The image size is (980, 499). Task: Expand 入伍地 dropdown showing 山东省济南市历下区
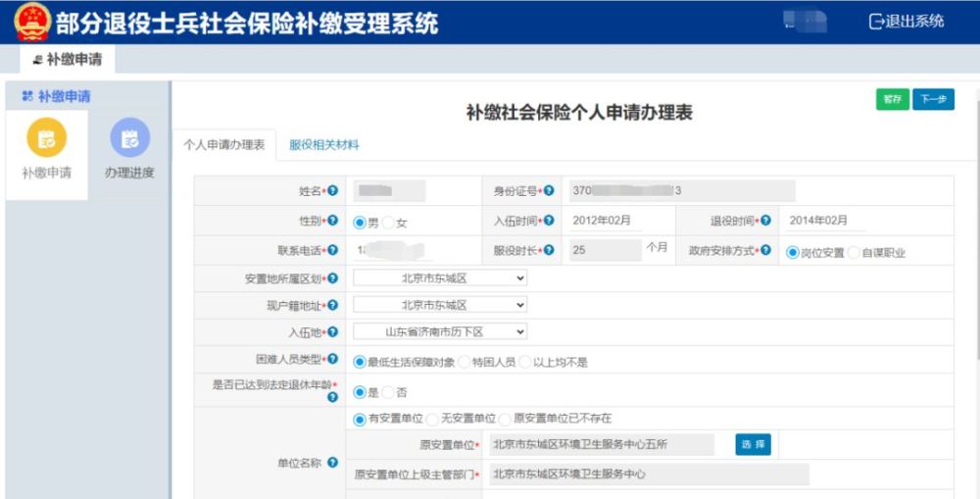[440, 332]
